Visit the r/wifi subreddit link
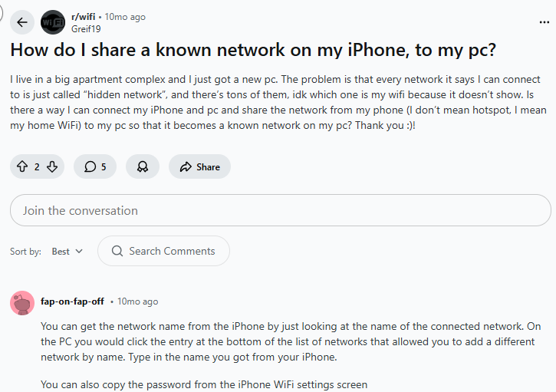This screenshot has height=392, width=556. [x=85, y=17]
